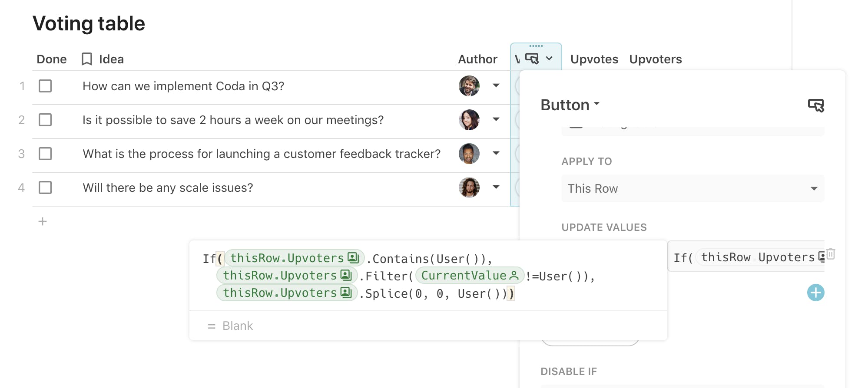Add another update value with plus circle

[x=816, y=293]
